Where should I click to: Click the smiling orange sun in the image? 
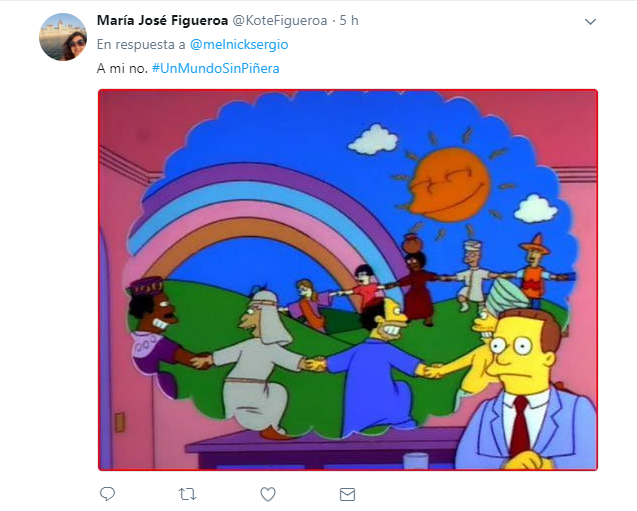coord(448,184)
